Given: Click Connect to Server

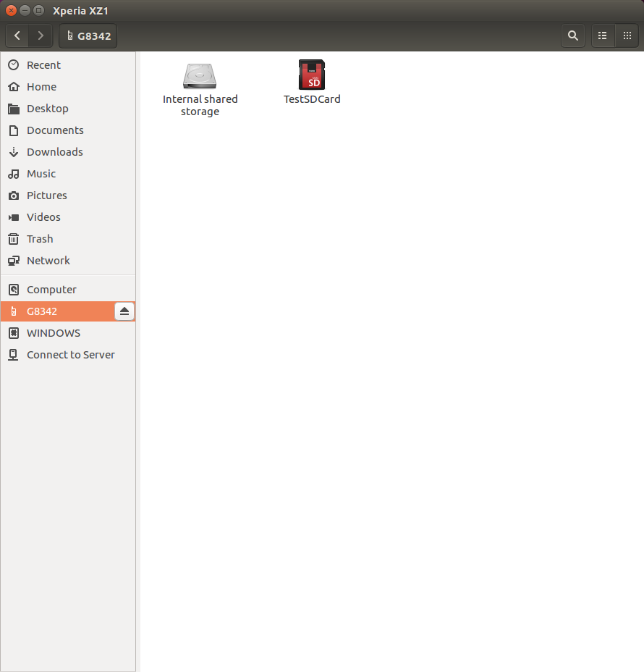Looking at the screenshot, I should (x=70, y=355).
